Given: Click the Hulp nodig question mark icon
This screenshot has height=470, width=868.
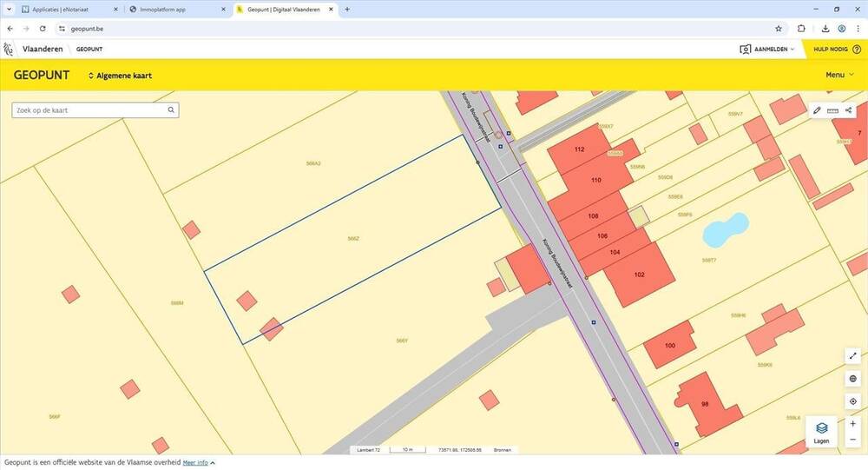Looking at the screenshot, I should (857, 50).
